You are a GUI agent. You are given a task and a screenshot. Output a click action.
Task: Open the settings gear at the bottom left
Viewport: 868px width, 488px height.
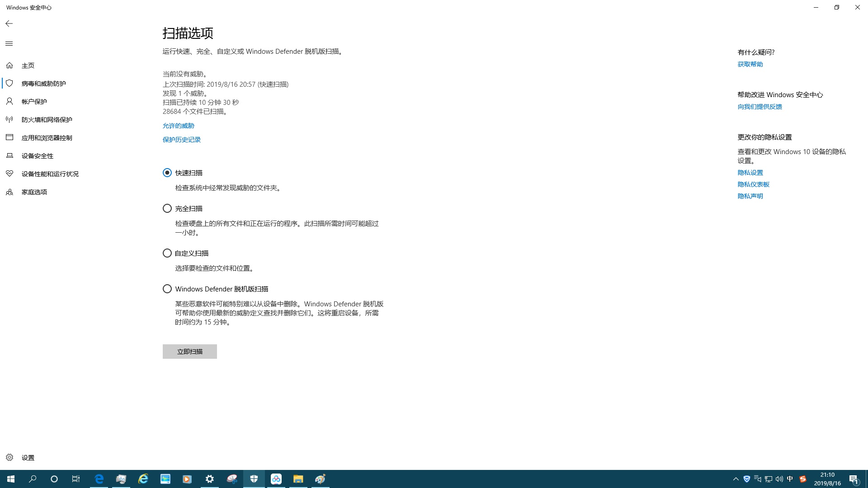coord(9,457)
